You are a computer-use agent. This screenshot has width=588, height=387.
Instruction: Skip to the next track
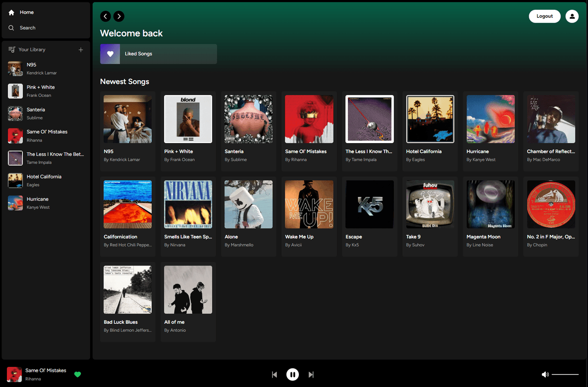[311, 374]
